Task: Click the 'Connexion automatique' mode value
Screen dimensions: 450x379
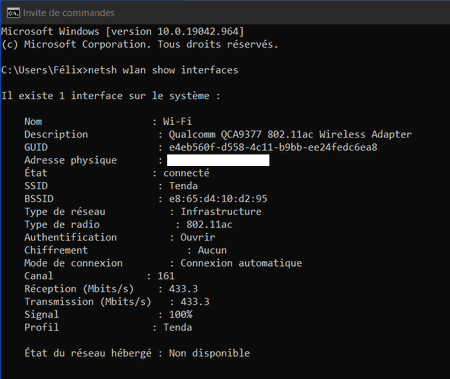Action: (x=241, y=263)
